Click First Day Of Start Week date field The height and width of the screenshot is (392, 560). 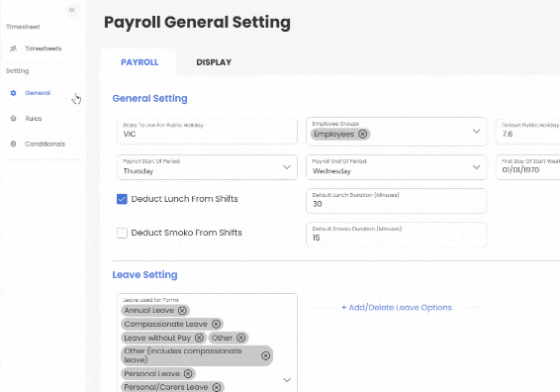528,167
